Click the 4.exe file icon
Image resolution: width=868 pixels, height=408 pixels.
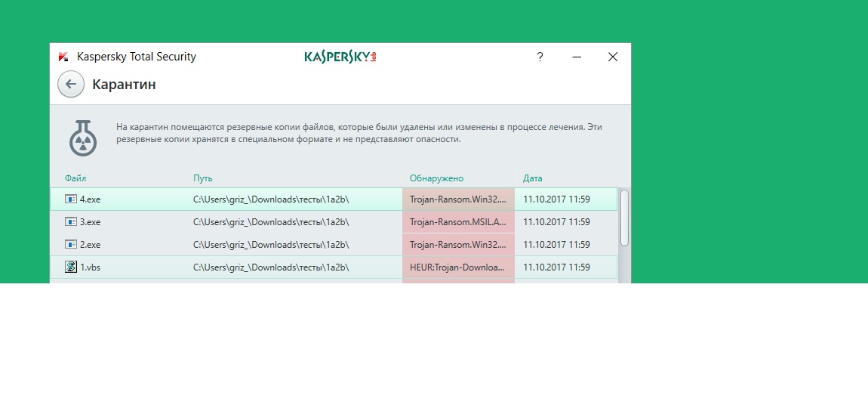click(x=71, y=199)
